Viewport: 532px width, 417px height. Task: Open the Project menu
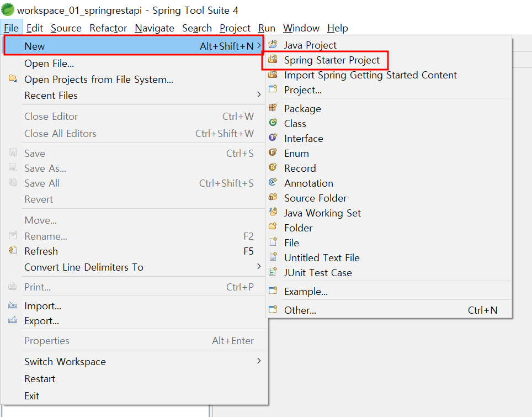[x=235, y=28]
